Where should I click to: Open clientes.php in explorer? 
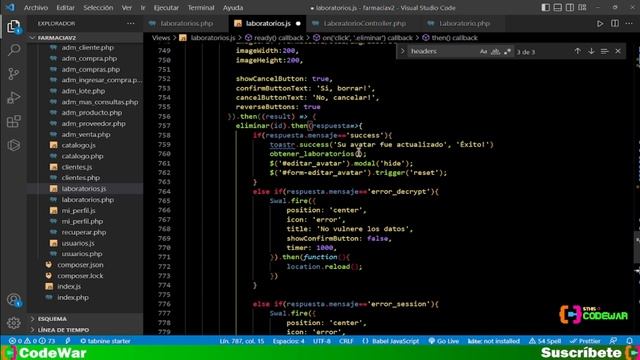coord(80,178)
